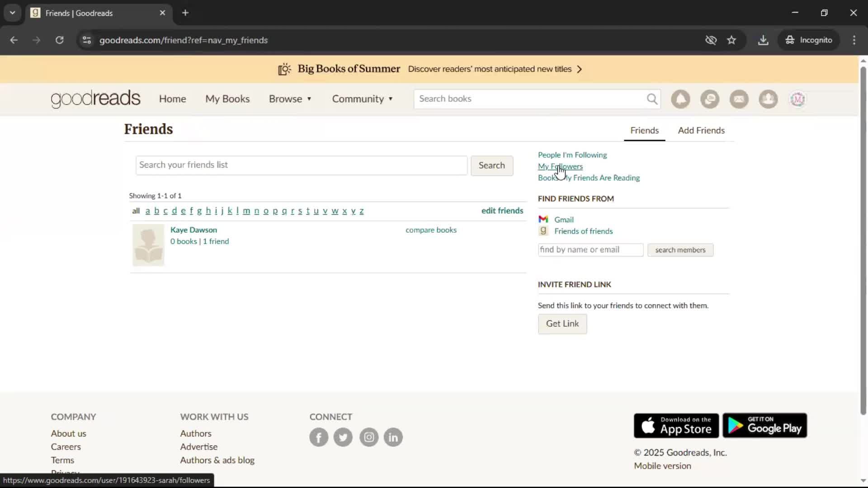The image size is (868, 488).
Task: Expand the Community dropdown menu
Action: click(363, 99)
